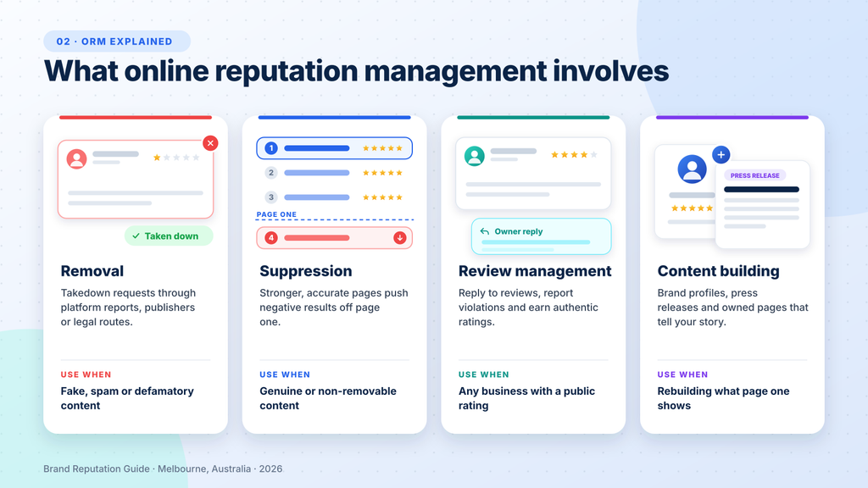This screenshot has width=868, height=488.
Task: Click 'Fake, spam or defamatory content'
Action: pyautogui.click(x=127, y=398)
